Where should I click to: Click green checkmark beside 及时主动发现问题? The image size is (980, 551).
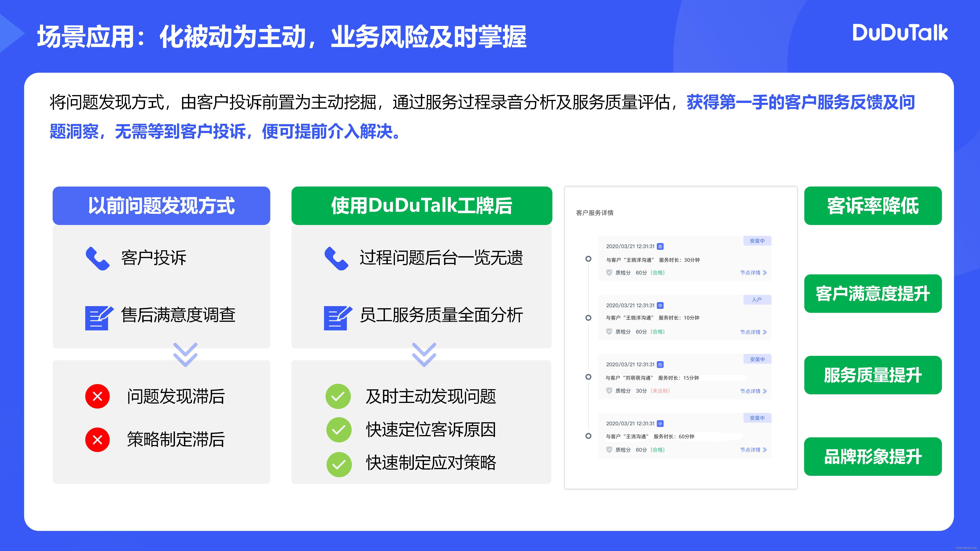(338, 396)
